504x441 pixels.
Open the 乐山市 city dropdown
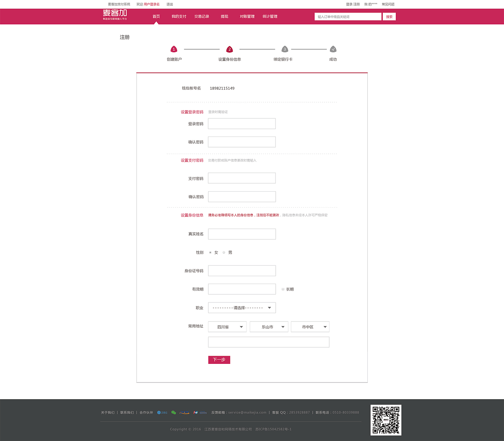[x=269, y=327]
